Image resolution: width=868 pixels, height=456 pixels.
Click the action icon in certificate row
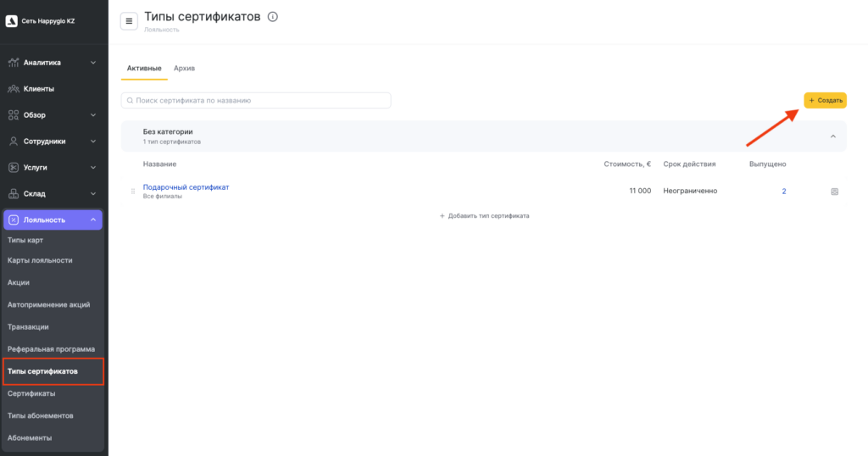click(834, 192)
